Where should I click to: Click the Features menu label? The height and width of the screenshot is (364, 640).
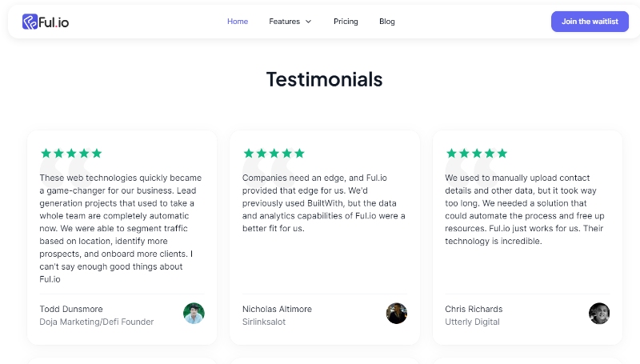pos(284,22)
